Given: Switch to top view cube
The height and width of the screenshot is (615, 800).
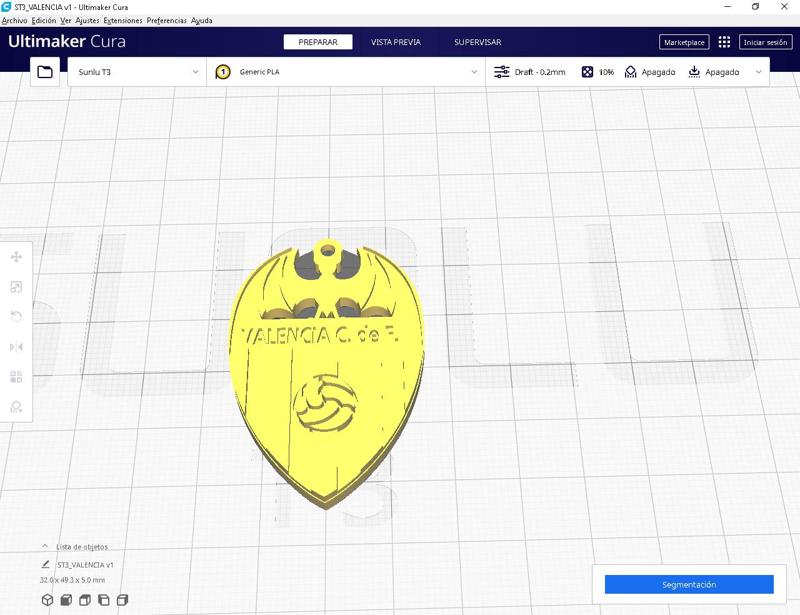Looking at the screenshot, I should pos(85,600).
